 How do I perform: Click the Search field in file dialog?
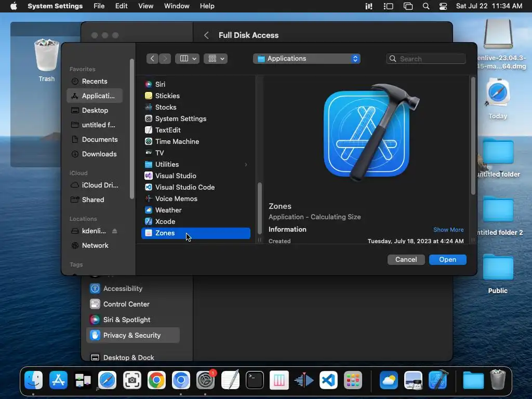[426, 59]
